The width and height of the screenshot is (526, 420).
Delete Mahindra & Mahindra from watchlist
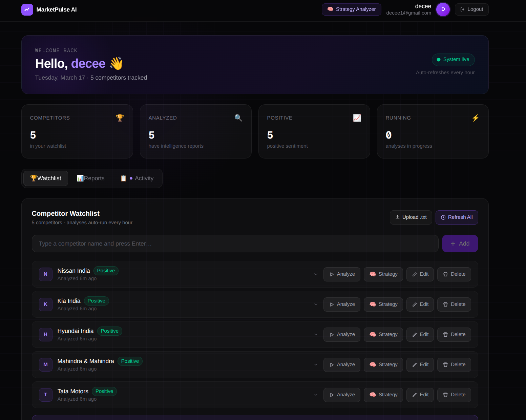(454, 365)
